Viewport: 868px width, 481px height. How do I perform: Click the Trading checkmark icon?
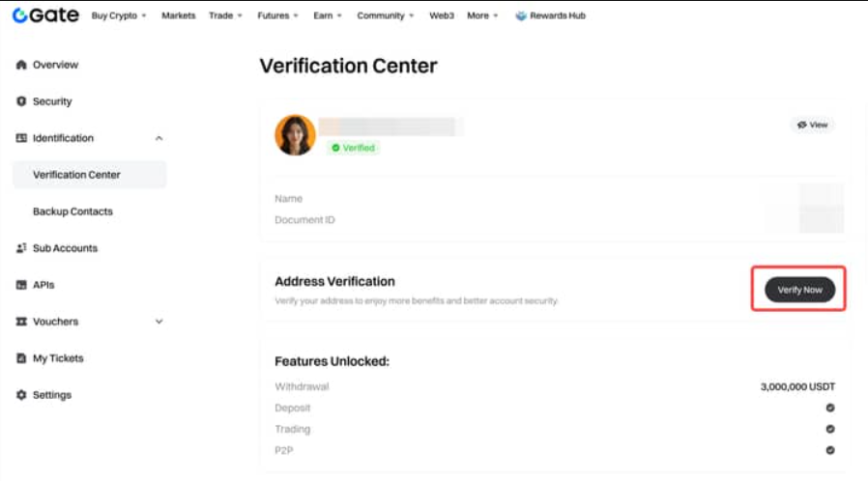tap(829, 429)
